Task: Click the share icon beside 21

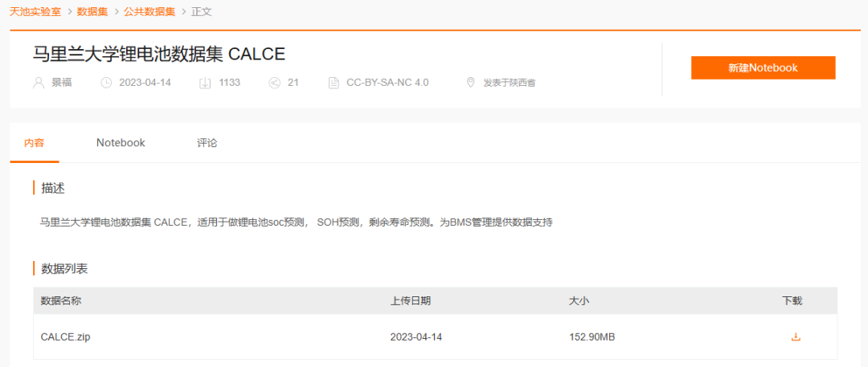Action: (x=274, y=83)
